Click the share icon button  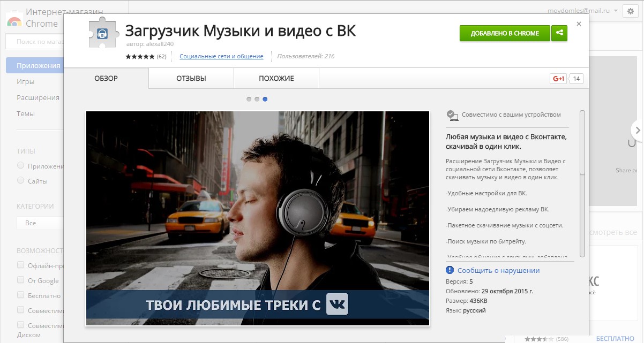[x=559, y=33]
